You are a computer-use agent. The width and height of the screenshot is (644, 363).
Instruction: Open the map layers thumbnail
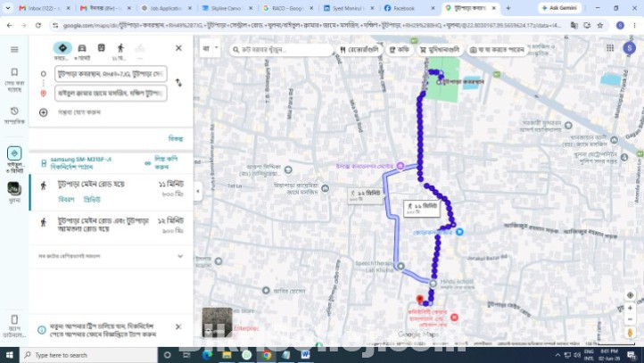[218, 322]
